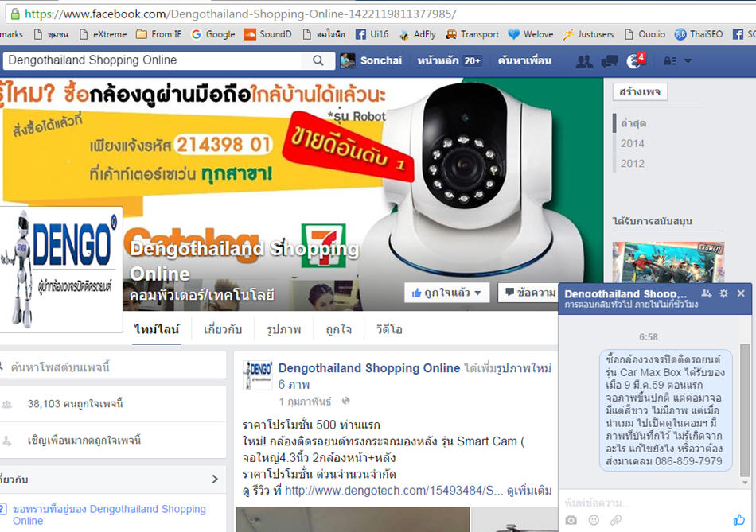This screenshot has width=756, height=532.
Task: Click DENGO avatar beside the post
Action: (x=258, y=375)
